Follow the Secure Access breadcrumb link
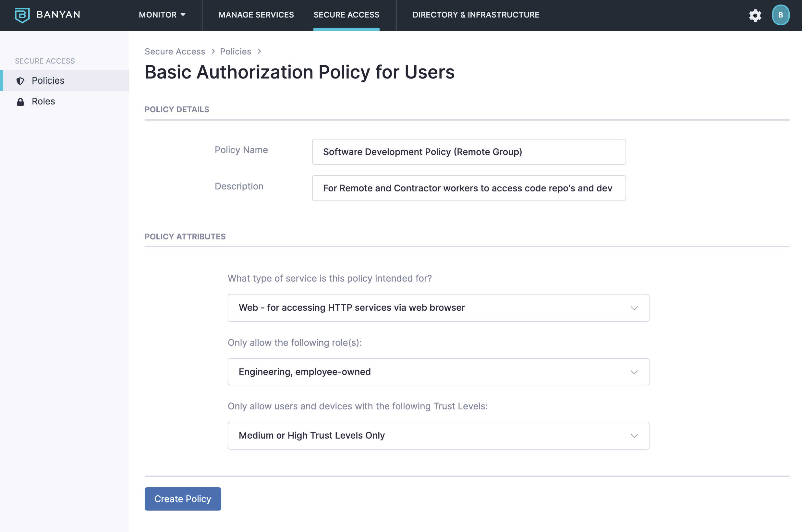Screen dimensions: 802x532 coord(175,52)
